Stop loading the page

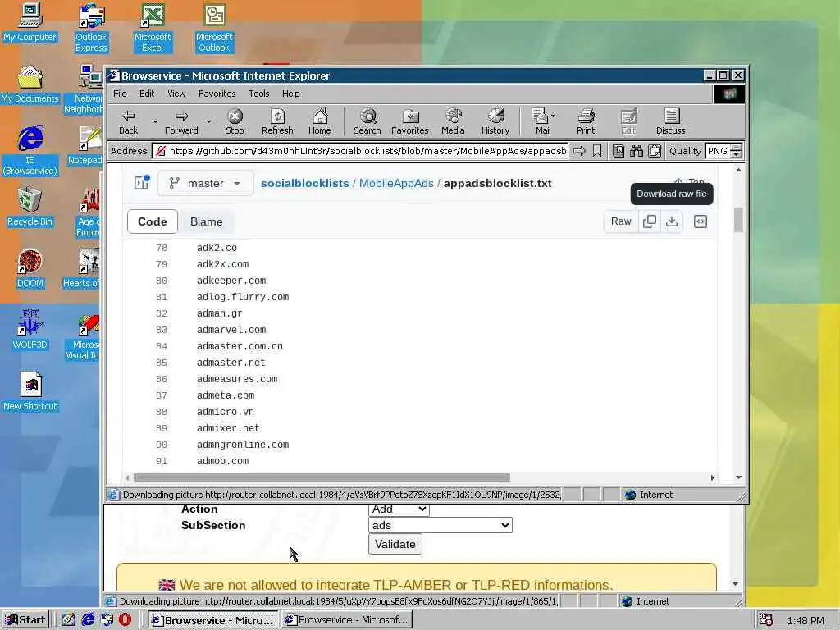235,121
